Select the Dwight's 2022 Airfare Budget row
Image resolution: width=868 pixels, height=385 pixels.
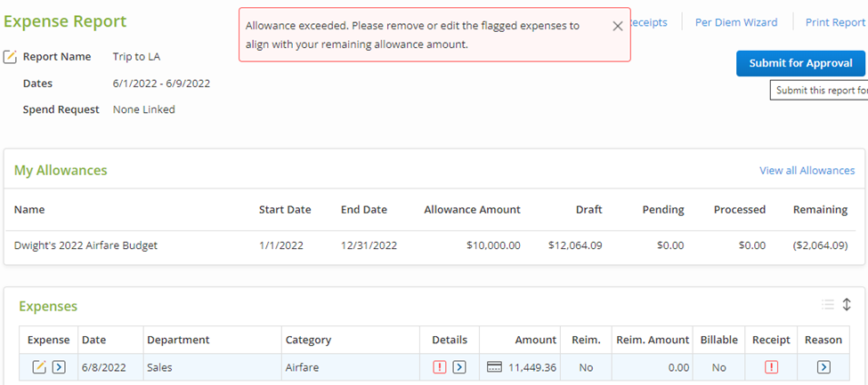(86, 245)
